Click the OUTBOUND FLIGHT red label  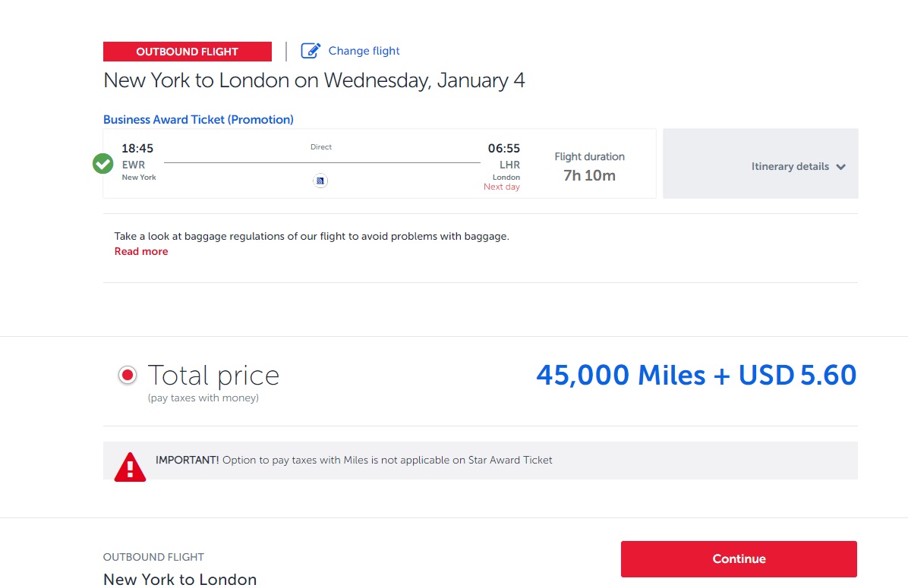point(187,52)
